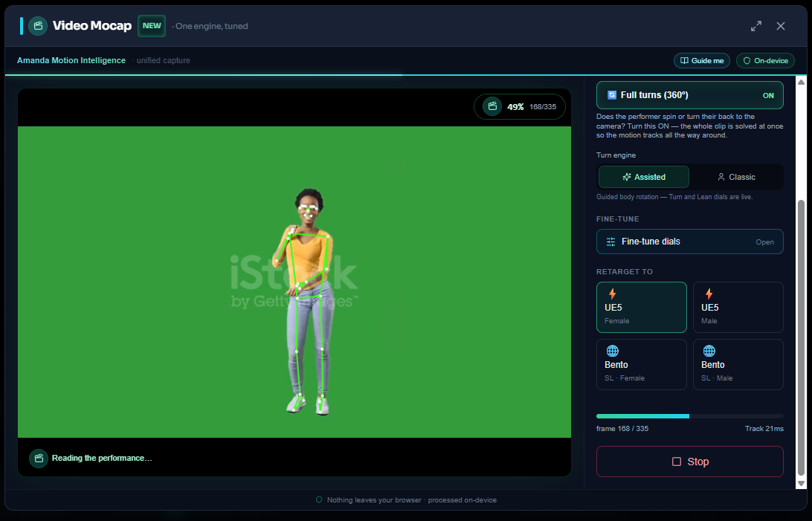The image size is (812, 521).
Task: Click the globe icon on Bento Female card
Action: click(612, 351)
